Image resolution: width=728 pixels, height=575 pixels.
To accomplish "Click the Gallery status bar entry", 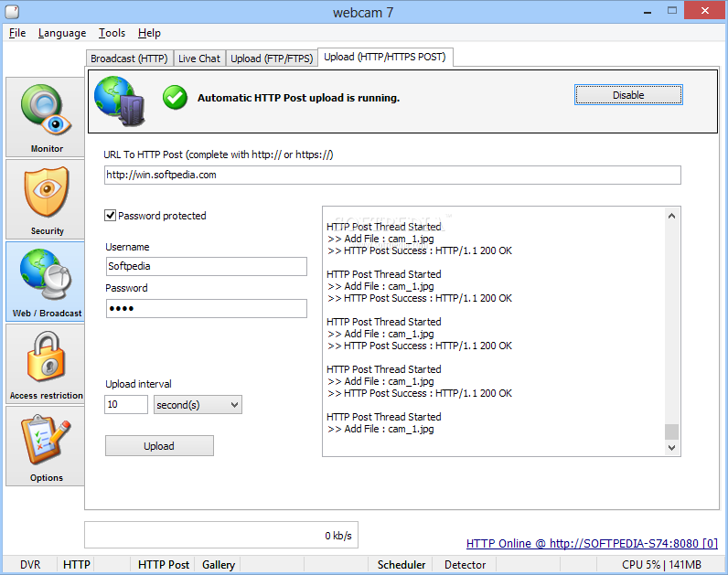I will pos(219,565).
